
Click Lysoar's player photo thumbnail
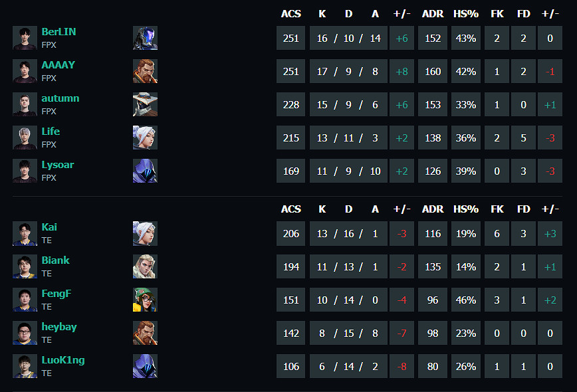pyautogui.click(x=25, y=171)
